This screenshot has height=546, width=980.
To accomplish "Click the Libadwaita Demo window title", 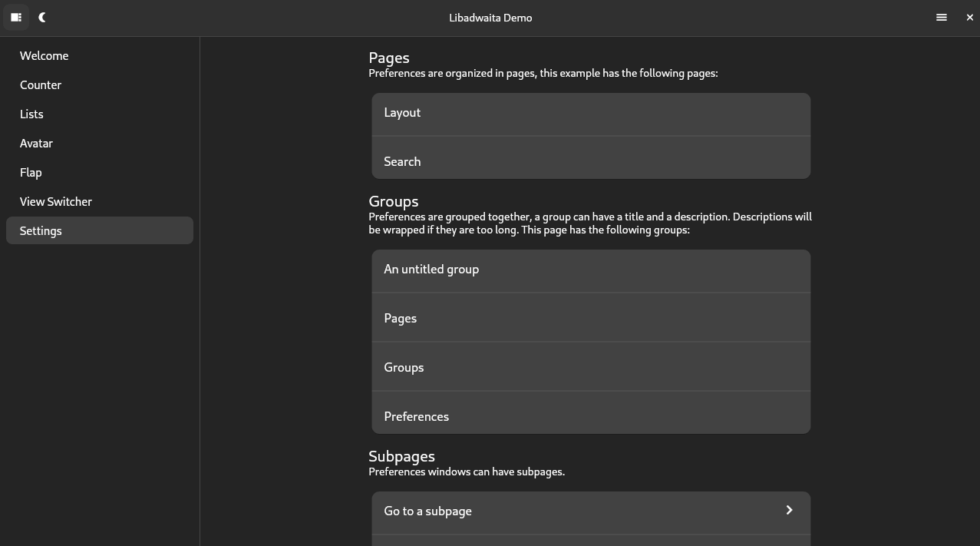I will [x=490, y=18].
